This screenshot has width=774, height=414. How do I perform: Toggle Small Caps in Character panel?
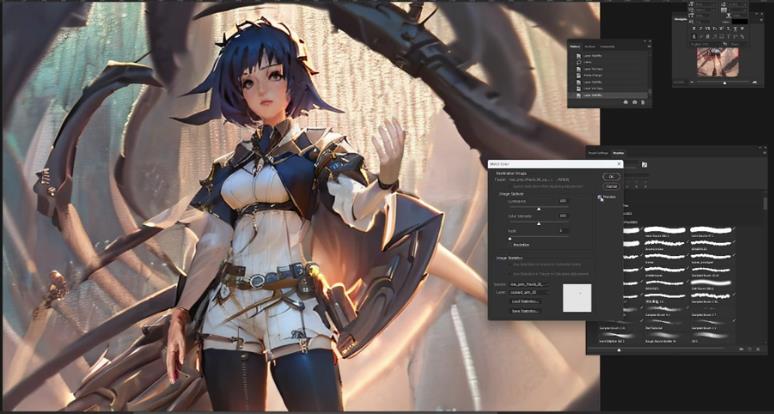click(714, 28)
